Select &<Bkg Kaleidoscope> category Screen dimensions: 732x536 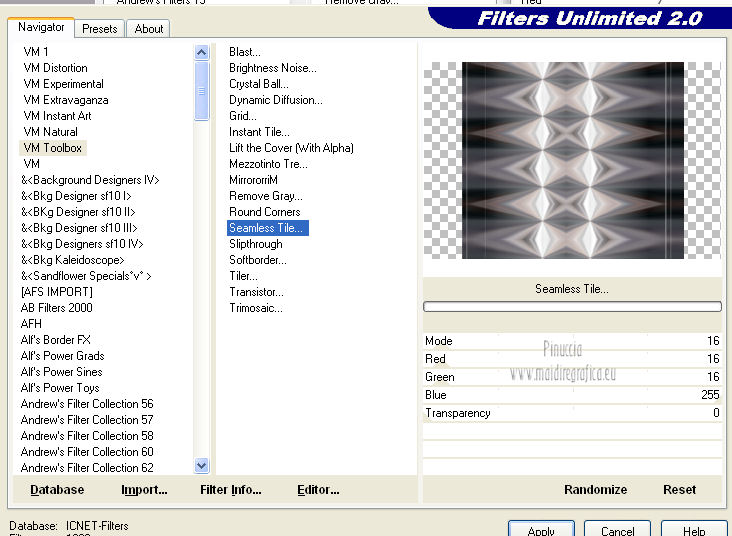(72, 260)
